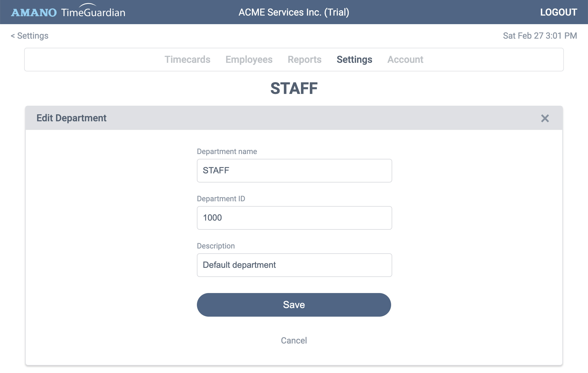Click into the Description field
This screenshot has width=588, height=373.
(x=294, y=265)
